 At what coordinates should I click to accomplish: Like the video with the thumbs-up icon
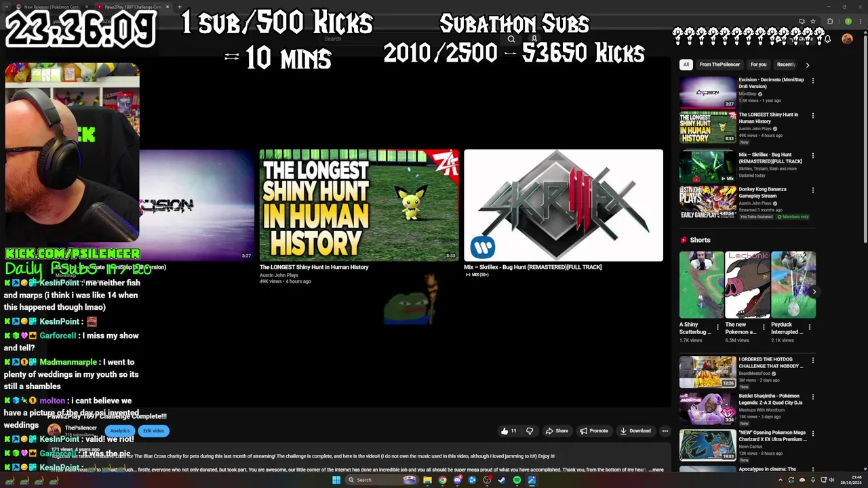tap(509, 431)
